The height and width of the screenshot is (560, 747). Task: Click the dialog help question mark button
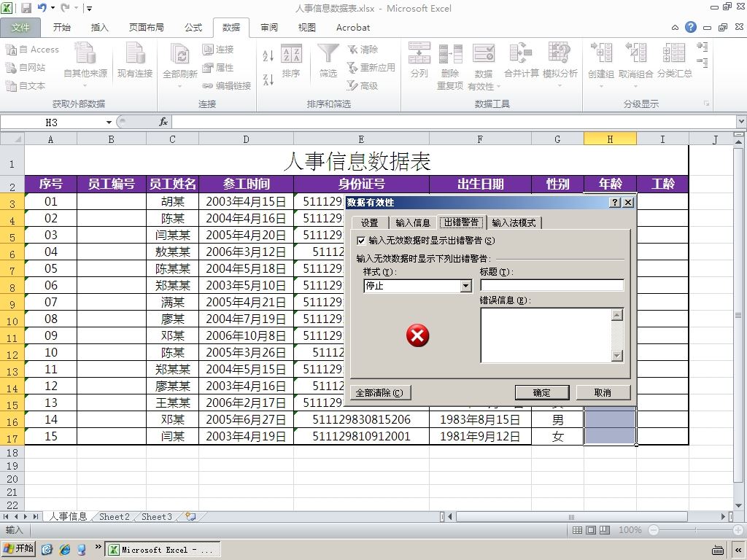(615, 203)
